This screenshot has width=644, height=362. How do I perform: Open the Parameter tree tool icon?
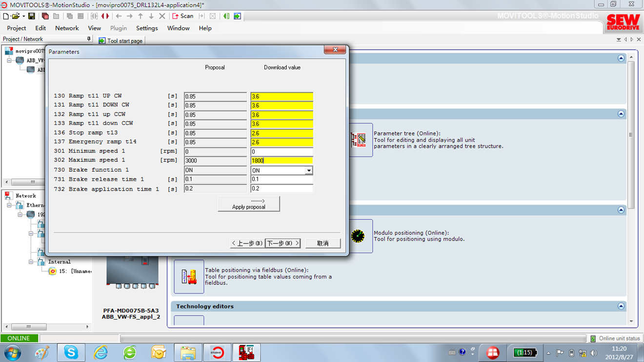pos(359,140)
